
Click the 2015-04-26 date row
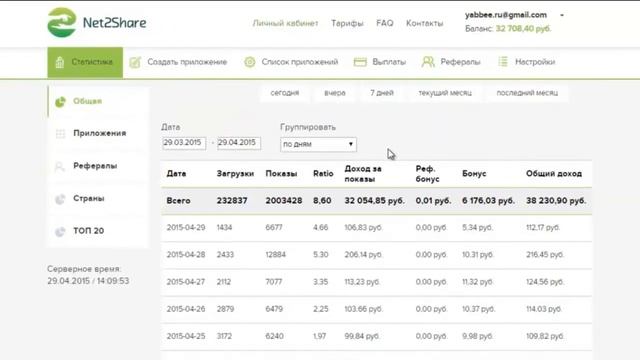coord(376,309)
